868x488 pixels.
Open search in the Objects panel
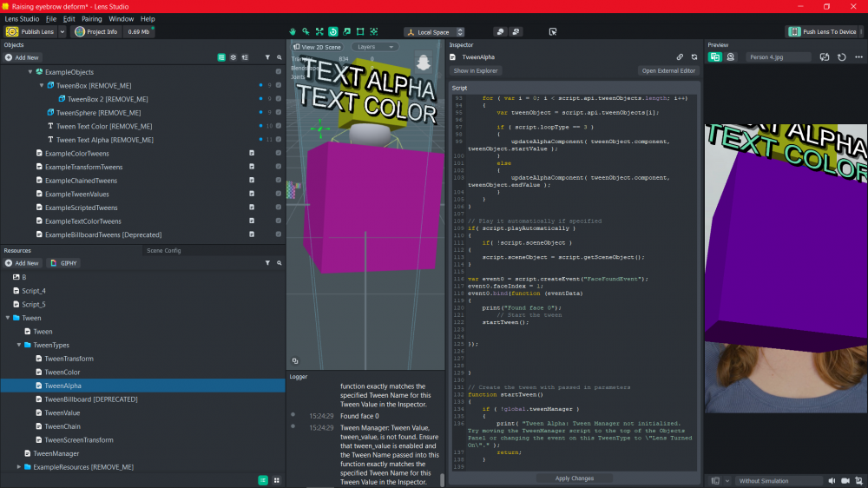pyautogui.click(x=279, y=57)
